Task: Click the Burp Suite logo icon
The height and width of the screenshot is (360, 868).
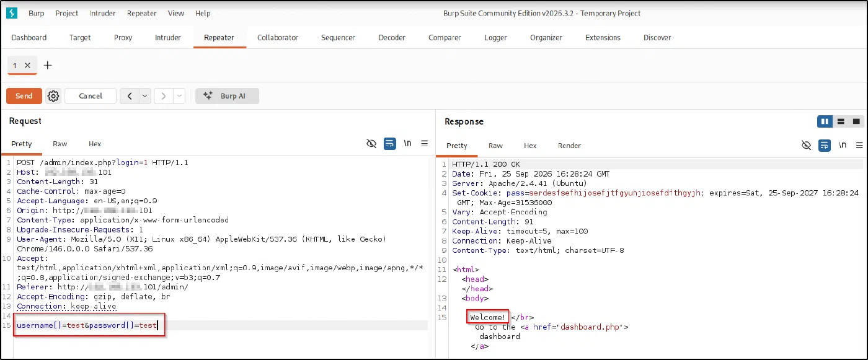Action: 11,13
